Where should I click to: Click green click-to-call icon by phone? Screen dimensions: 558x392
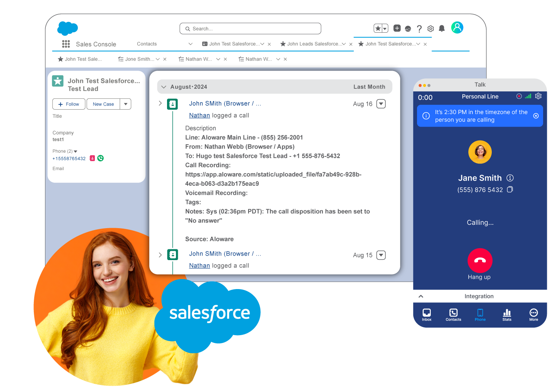click(x=100, y=158)
